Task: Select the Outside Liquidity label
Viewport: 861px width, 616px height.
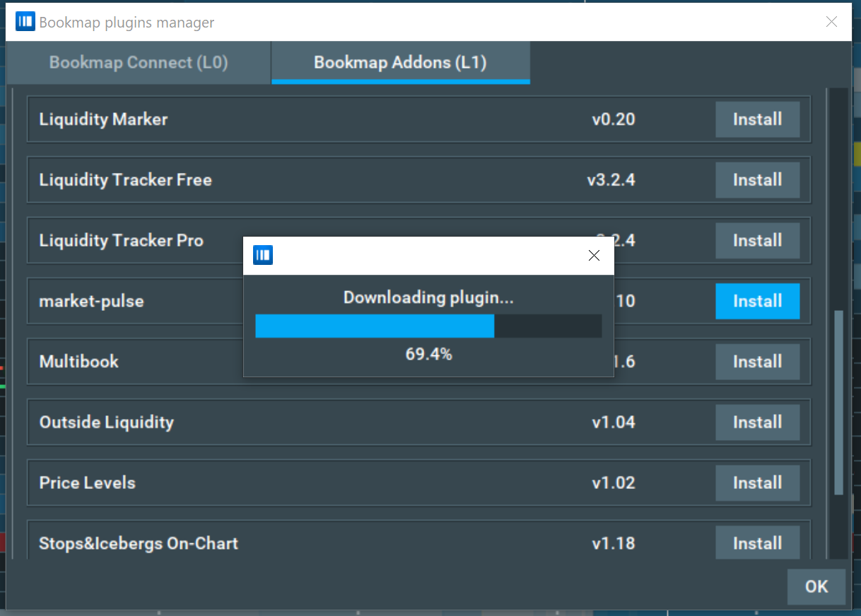Action: click(x=106, y=422)
